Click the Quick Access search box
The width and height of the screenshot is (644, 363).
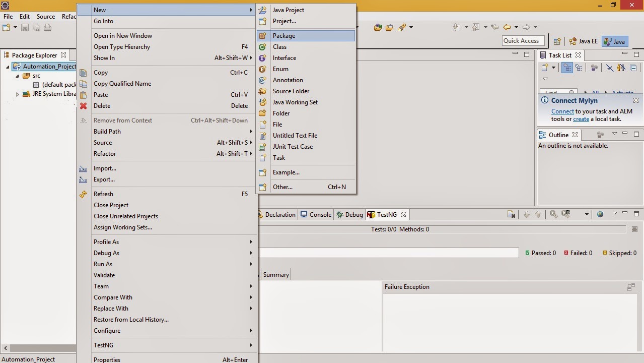(522, 40)
